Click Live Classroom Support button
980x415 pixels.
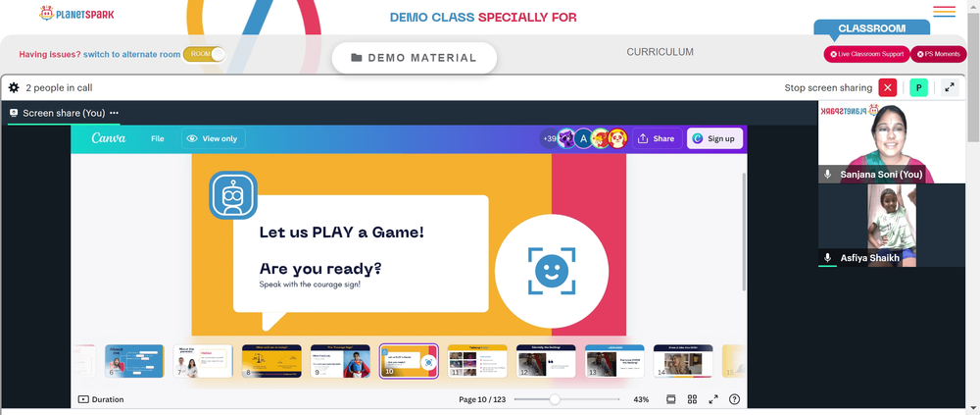866,55
